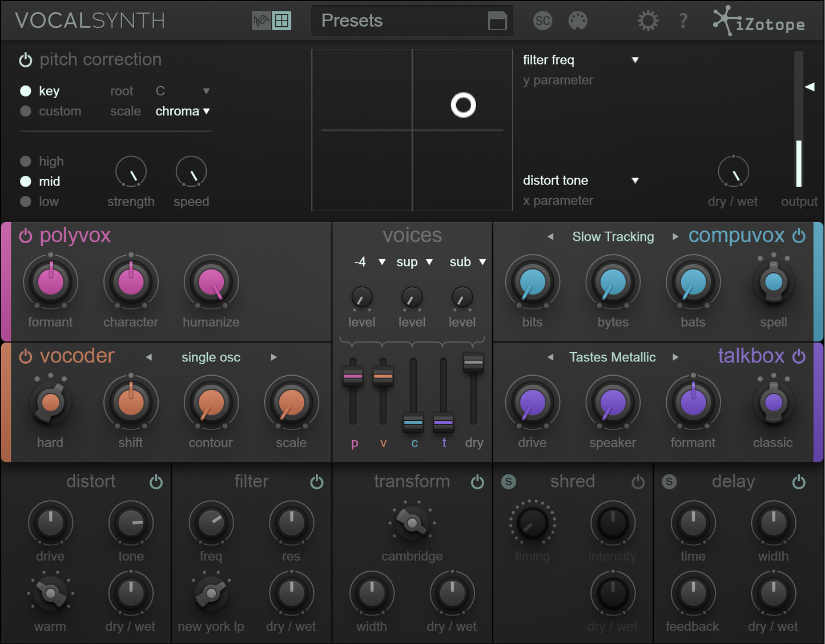Click the sidechain SC icon

click(x=542, y=21)
